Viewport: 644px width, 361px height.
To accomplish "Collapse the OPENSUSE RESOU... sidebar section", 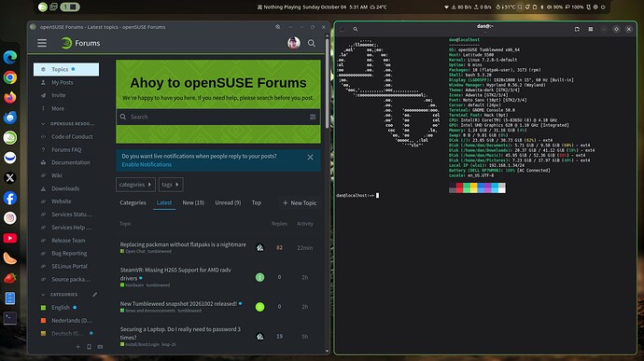I will pos(68,124).
